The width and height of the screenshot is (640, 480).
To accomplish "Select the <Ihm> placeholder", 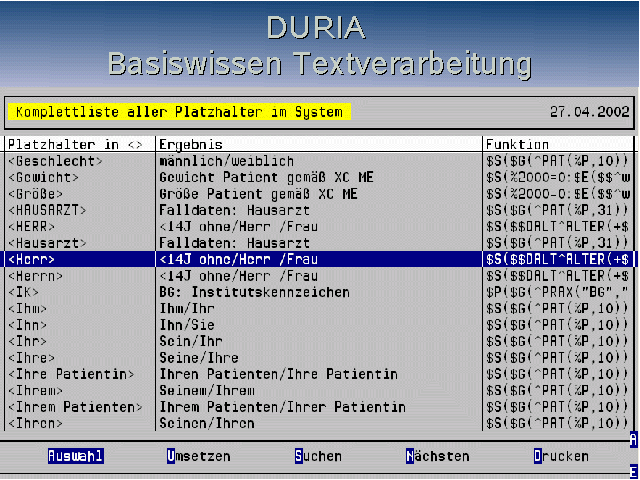I will coord(27,309).
